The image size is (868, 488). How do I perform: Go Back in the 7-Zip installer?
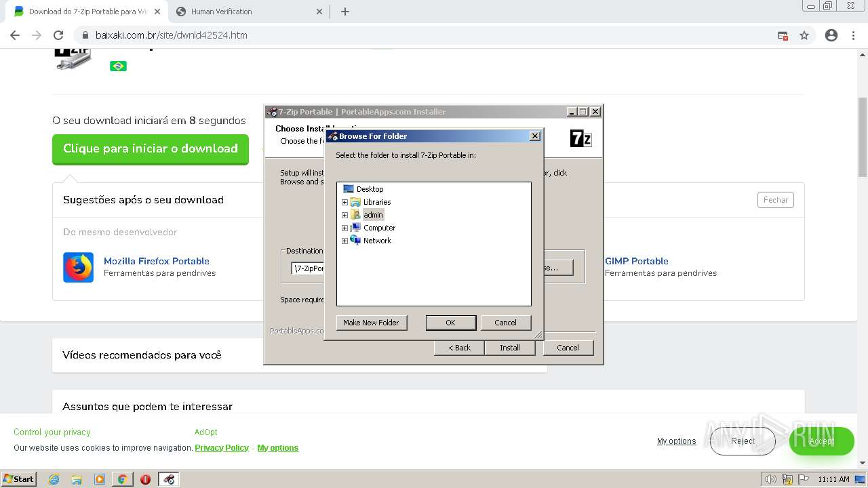459,348
